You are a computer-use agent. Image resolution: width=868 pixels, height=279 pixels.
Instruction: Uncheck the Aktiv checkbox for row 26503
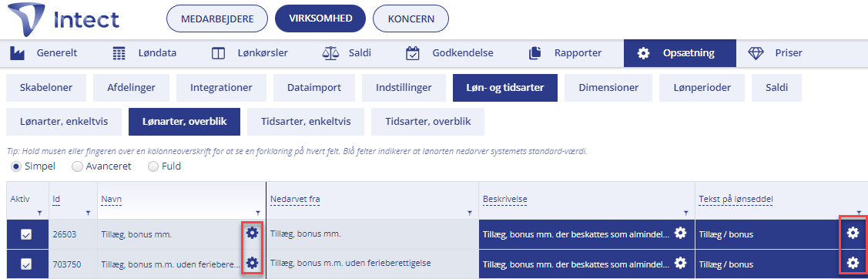tap(26, 235)
